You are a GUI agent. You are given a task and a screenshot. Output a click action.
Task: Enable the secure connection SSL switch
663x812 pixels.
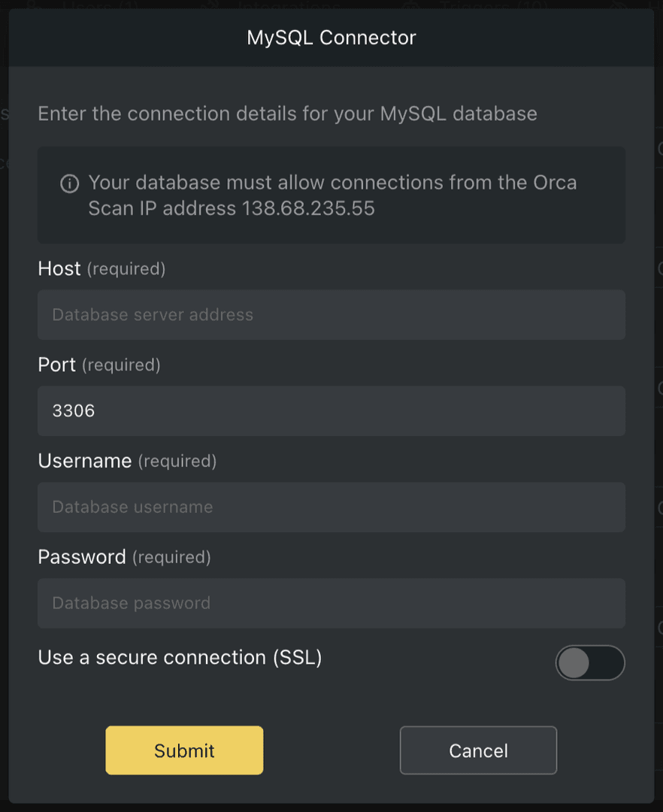tap(591, 662)
